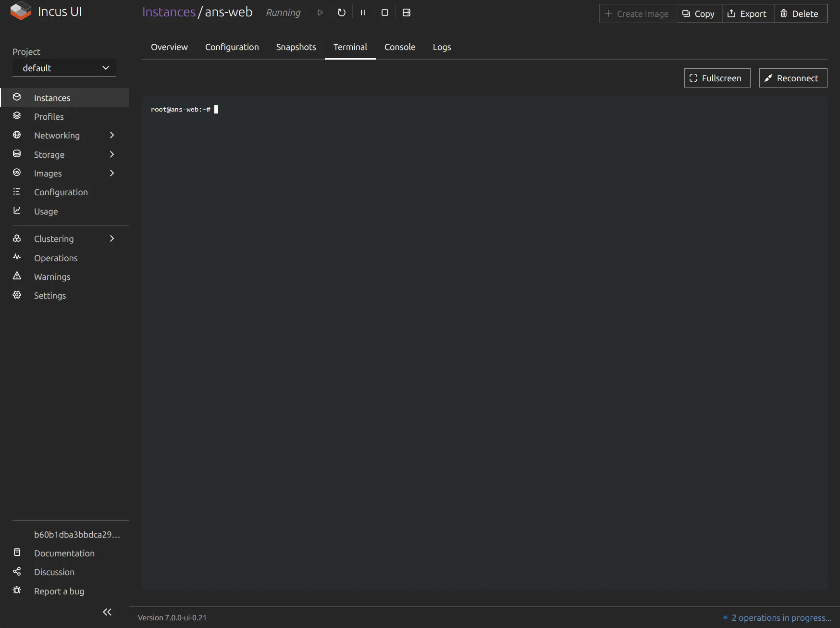Stop the instance with square icon
This screenshot has height=628, width=840.
tap(385, 13)
